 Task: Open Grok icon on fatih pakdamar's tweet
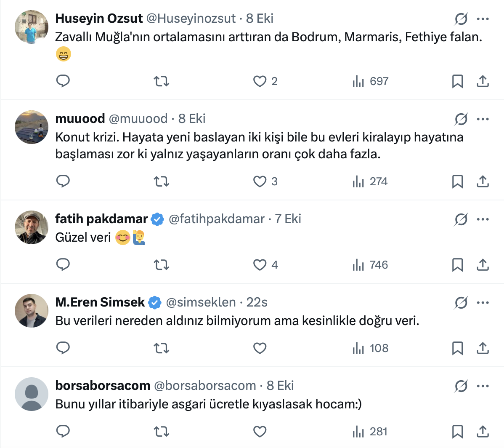[x=461, y=219]
